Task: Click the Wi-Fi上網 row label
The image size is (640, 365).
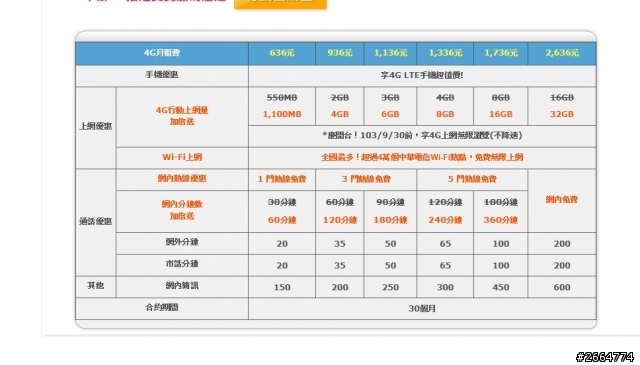Action: [x=182, y=157]
